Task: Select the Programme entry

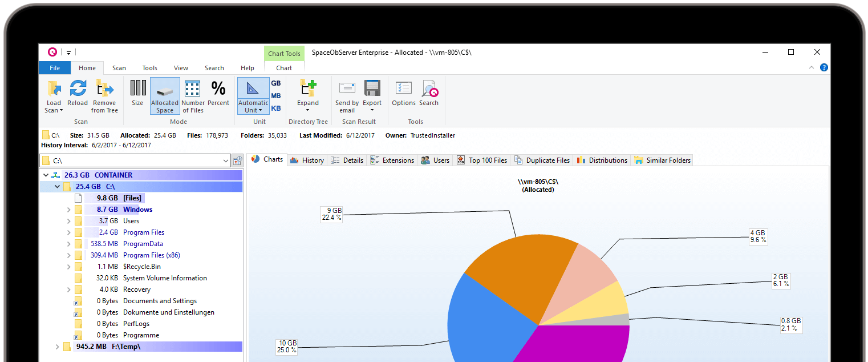Action: coord(141,335)
